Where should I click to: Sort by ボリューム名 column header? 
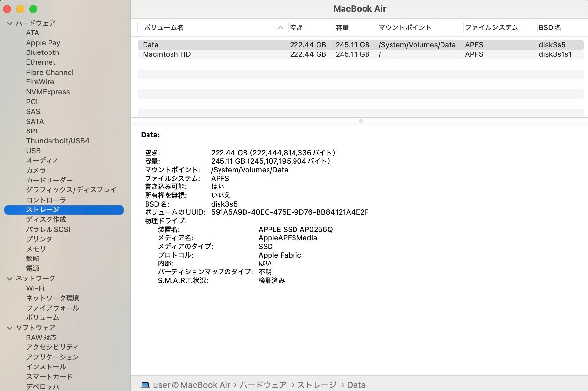click(164, 28)
